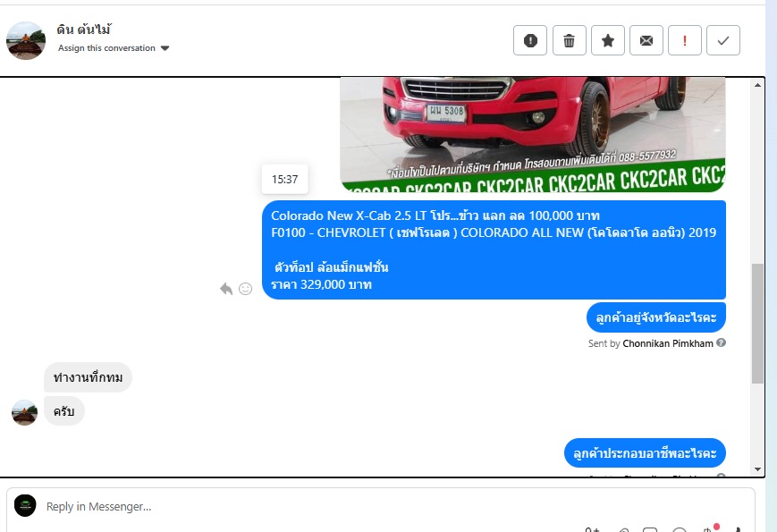Open the help icon next to Chonnikan Pimkham
777x532 pixels.
pyautogui.click(x=721, y=342)
